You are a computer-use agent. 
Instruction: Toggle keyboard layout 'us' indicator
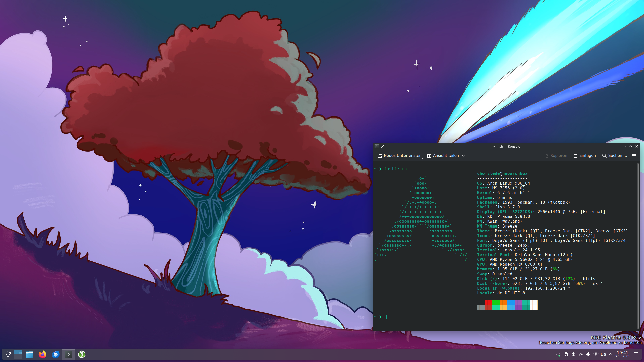pyautogui.click(x=603, y=354)
